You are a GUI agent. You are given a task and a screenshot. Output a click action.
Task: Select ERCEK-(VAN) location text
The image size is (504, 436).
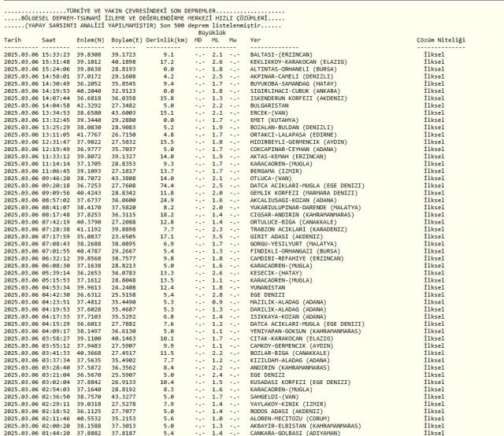pyautogui.click(x=269, y=113)
